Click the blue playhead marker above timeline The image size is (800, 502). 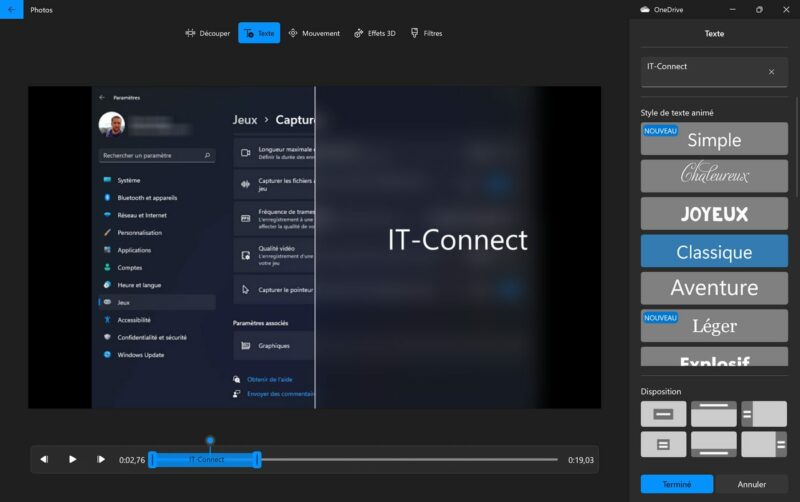click(210, 440)
